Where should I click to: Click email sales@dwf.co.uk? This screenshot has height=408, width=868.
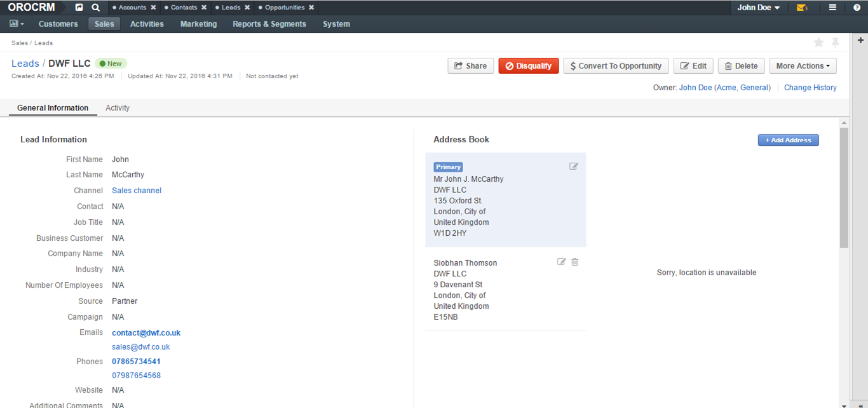(141, 347)
